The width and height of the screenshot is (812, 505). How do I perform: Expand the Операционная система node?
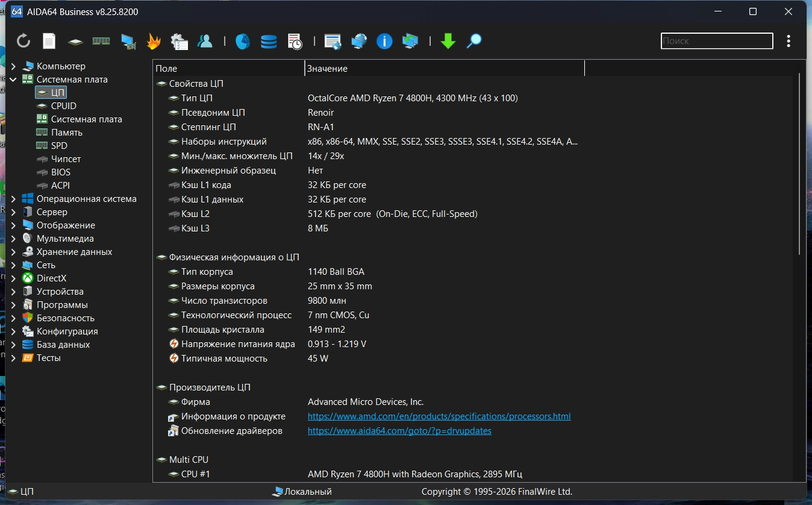[13, 199]
